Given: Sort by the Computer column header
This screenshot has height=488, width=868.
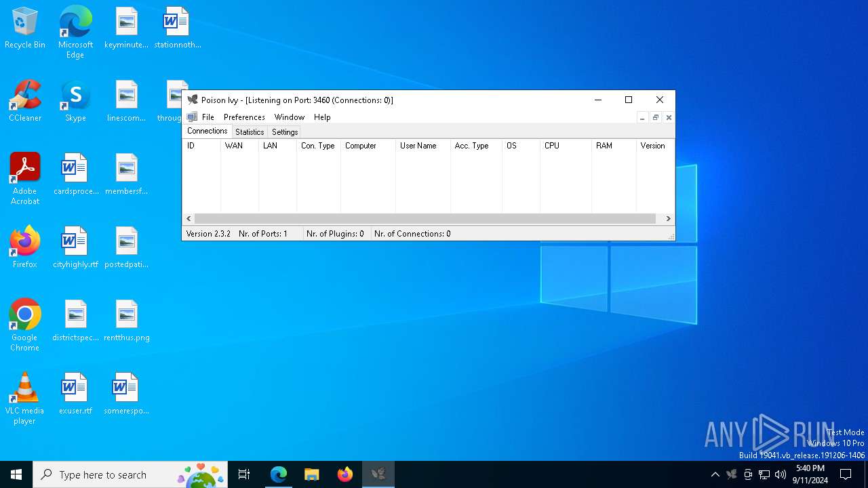Looking at the screenshot, I should tap(368, 146).
